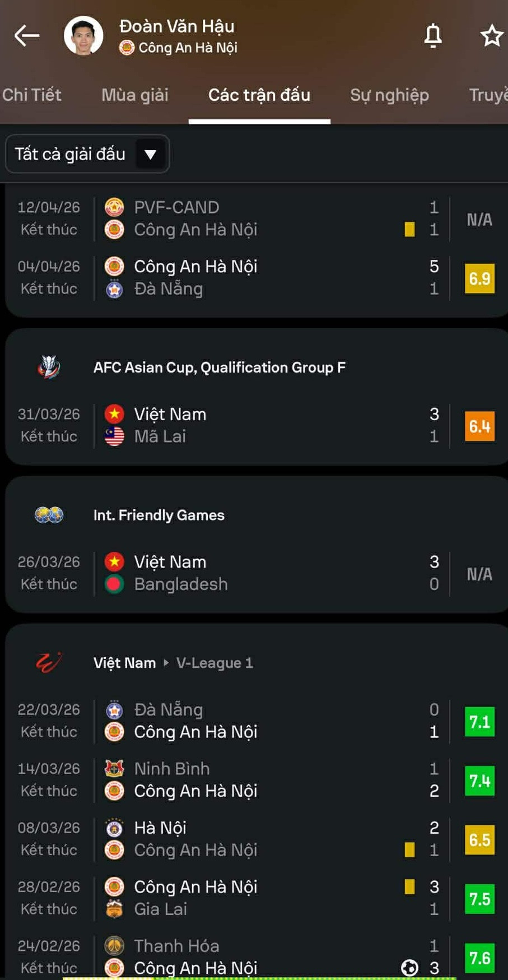
Task: Tap the goal ball icon in the Thanh Hóa match
Action: tap(409, 968)
